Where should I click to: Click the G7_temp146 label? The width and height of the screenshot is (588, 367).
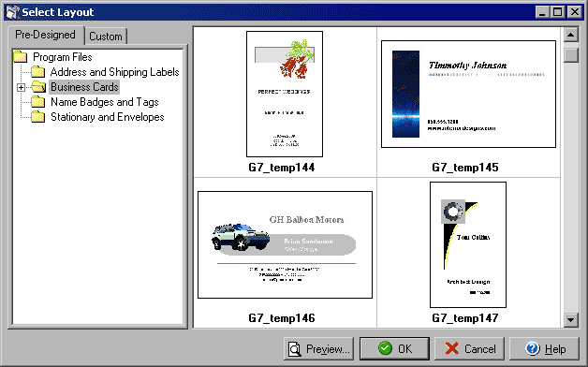pyautogui.click(x=282, y=318)
